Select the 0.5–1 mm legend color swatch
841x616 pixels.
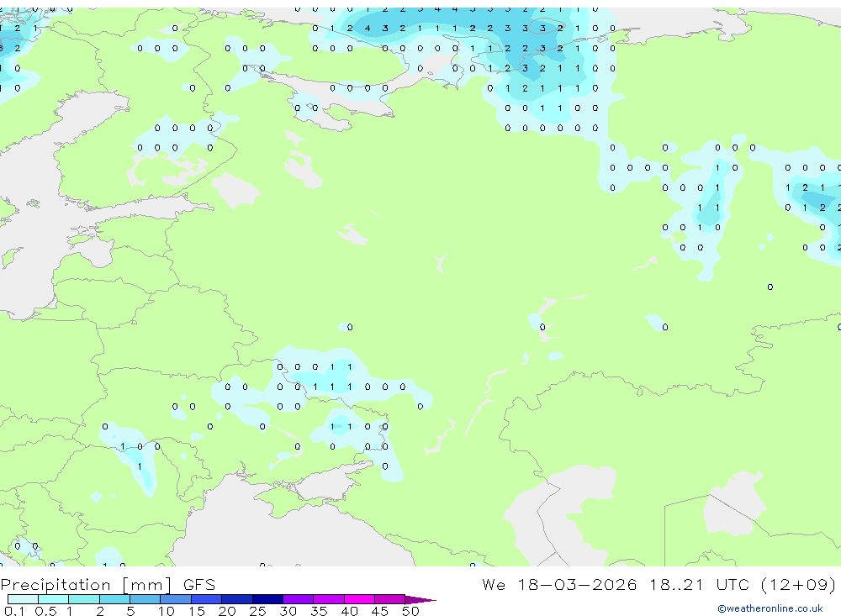tap(54, 599)
